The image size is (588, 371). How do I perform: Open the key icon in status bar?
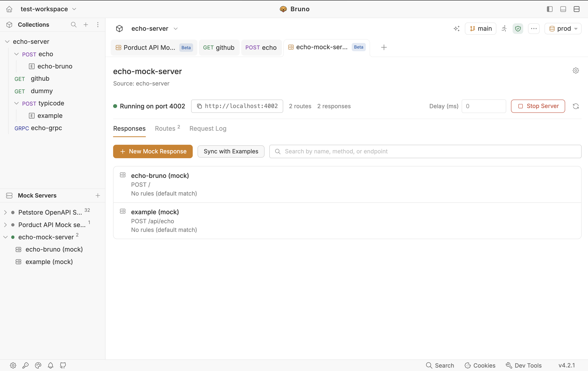click(25, 365)
